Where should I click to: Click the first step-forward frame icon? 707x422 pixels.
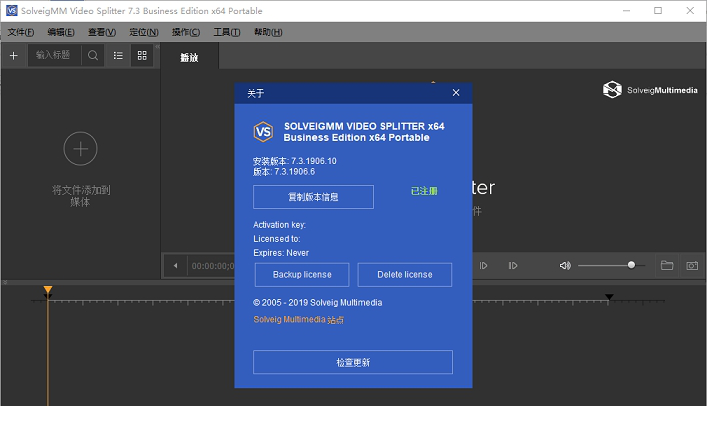(484, 266)
